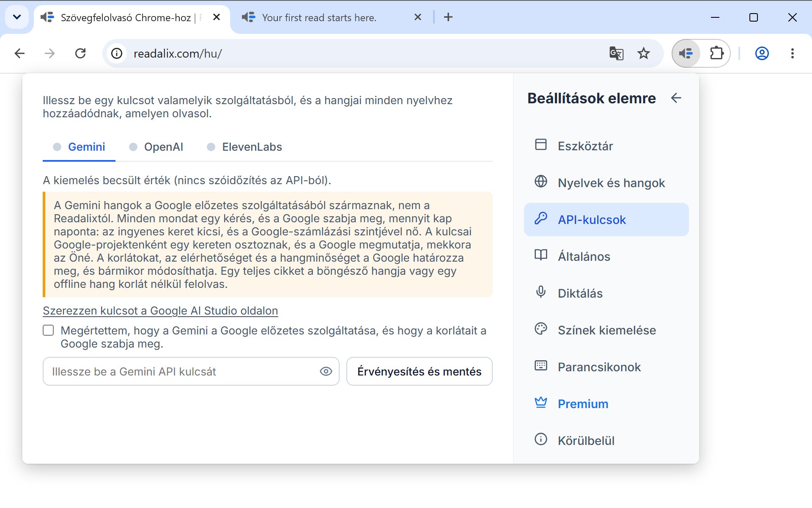Close the Szövegfelolvasó Chrome-hoz tab

pos(217,17)
